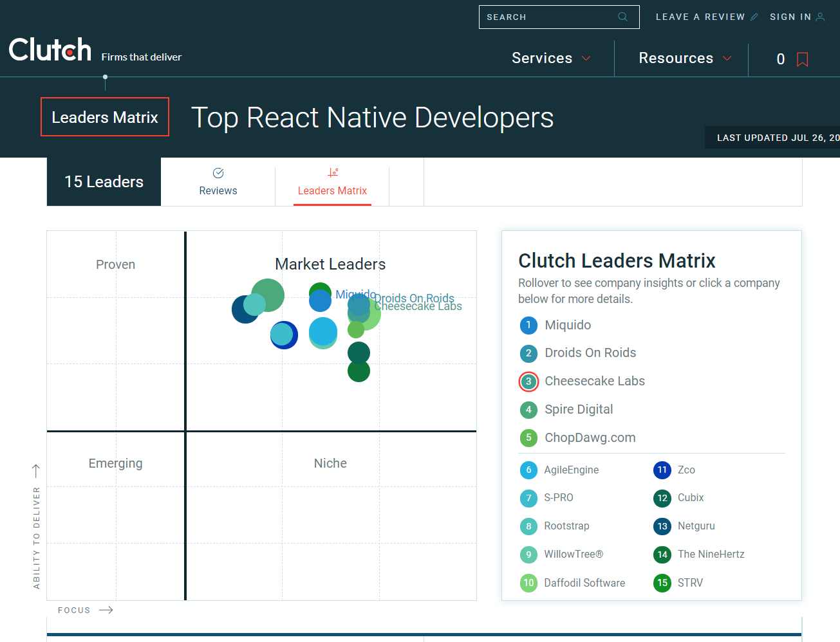Screen dimensions: 840x642
Task: Open ChopDawg.com company link
Action: coord(590,437)
